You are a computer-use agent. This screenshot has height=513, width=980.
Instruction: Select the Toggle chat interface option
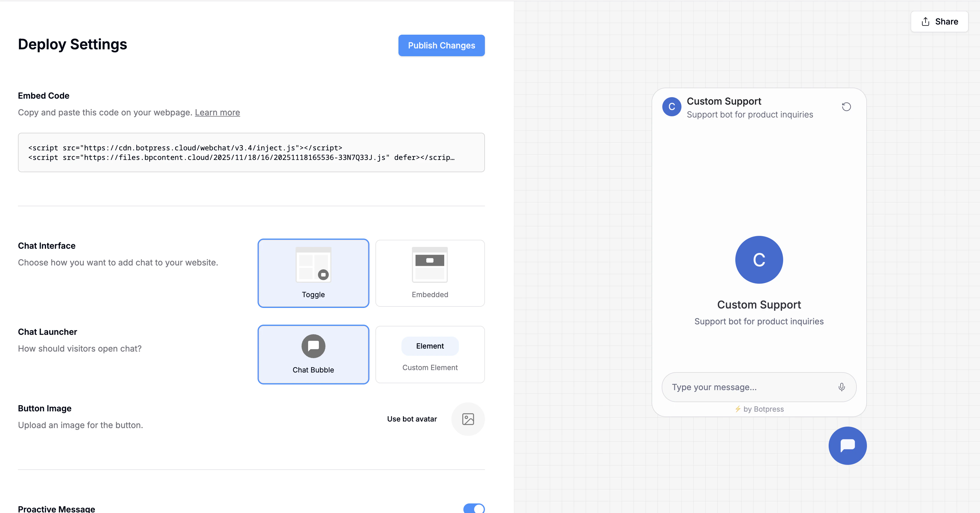[x=313, y=273]
